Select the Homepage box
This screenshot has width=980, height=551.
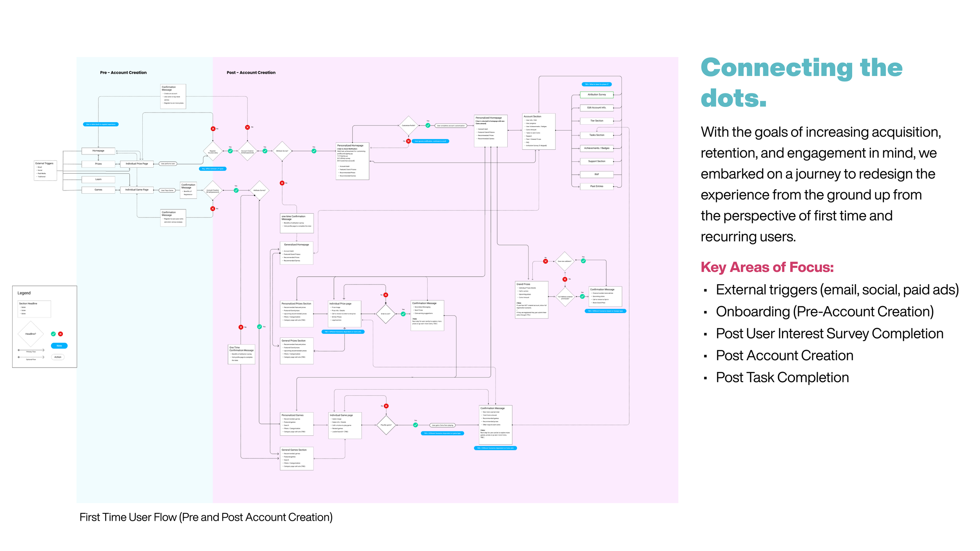coord(98,150)
